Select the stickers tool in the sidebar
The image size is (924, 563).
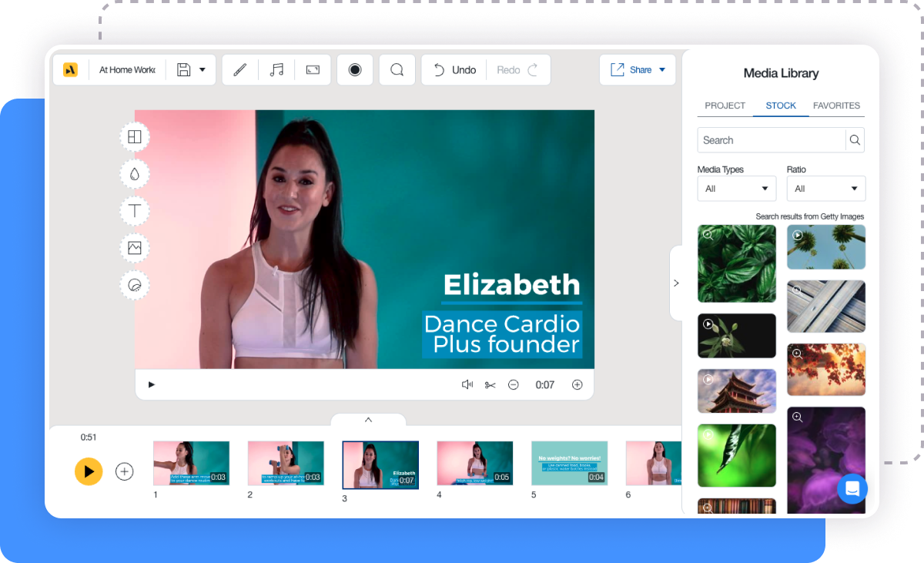134,284
